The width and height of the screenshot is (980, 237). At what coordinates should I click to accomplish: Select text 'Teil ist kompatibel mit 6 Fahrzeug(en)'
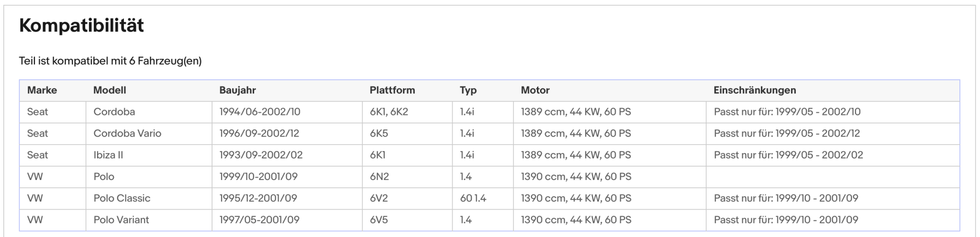[111, 61]
